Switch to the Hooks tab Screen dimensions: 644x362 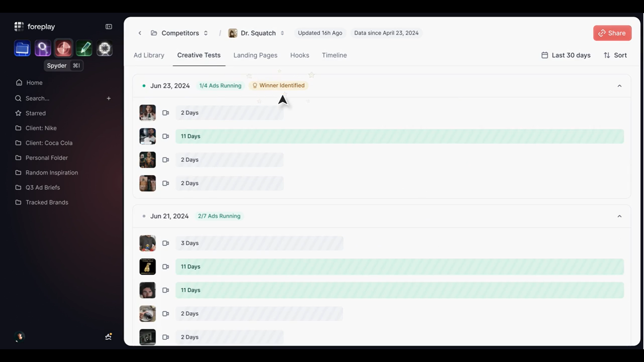coord(300,55)
